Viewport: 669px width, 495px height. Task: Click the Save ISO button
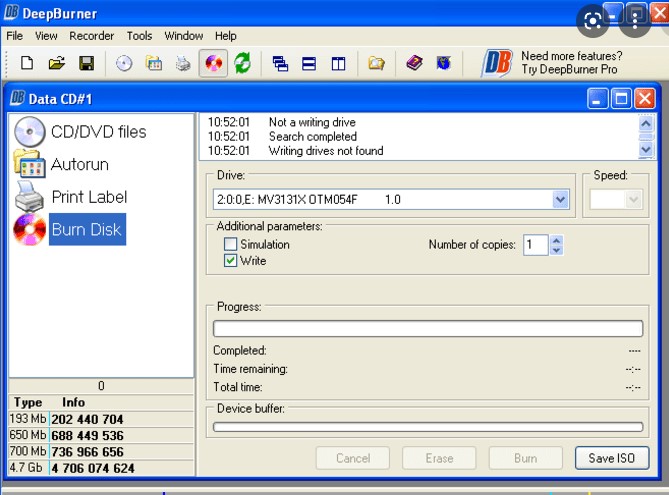(612, 458)
